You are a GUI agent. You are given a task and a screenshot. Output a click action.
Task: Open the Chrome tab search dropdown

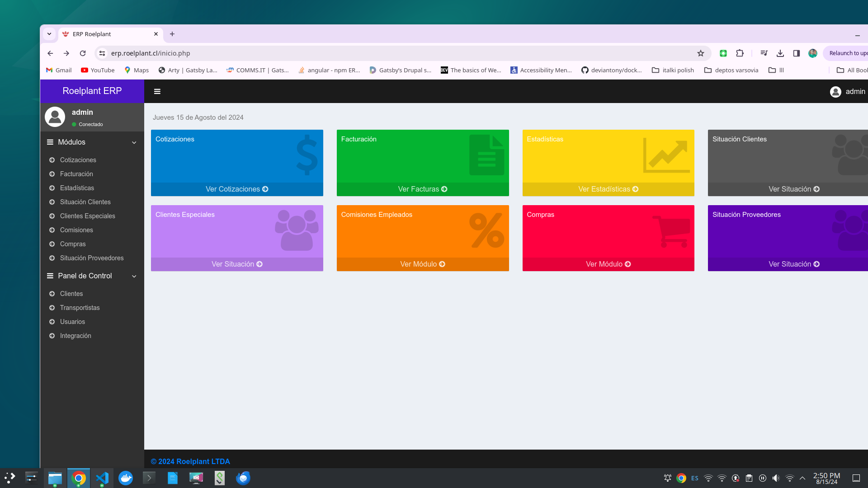49,34
